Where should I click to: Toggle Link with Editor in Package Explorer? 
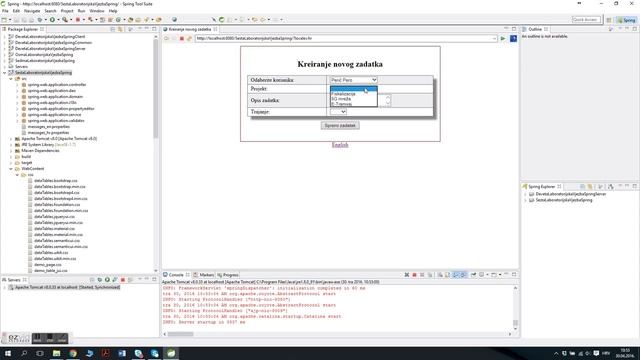(x=120, y=29)
